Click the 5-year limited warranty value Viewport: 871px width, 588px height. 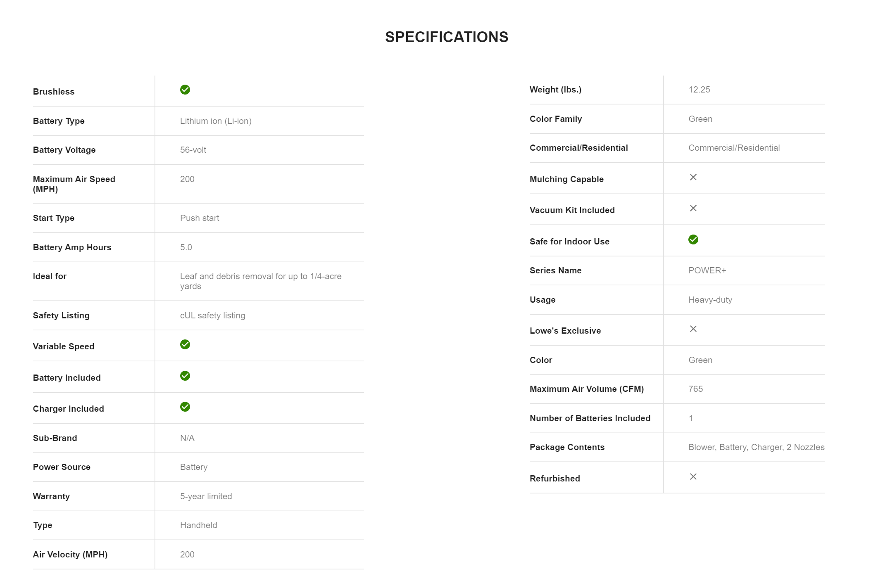coord(206,496)
